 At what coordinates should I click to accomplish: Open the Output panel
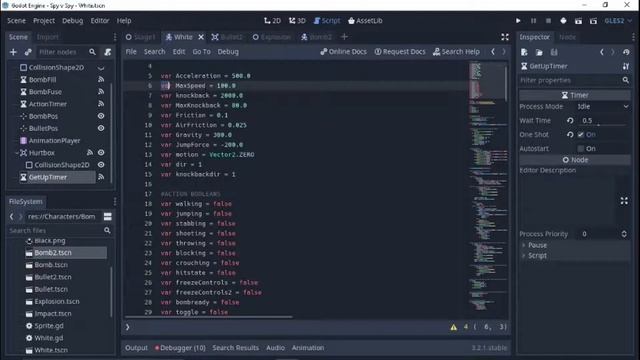(x=136, y=348)
